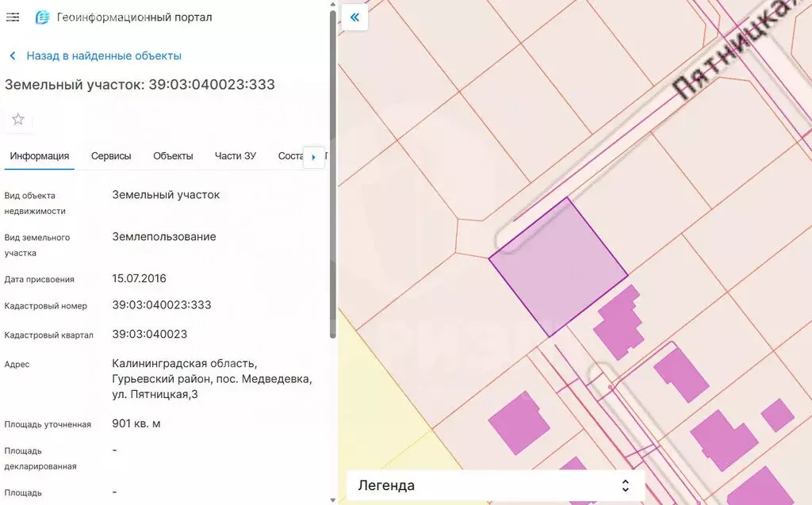This screenshot has width=812, height=505.
Task: Switch to the Объекты tab
Action: 173,156
